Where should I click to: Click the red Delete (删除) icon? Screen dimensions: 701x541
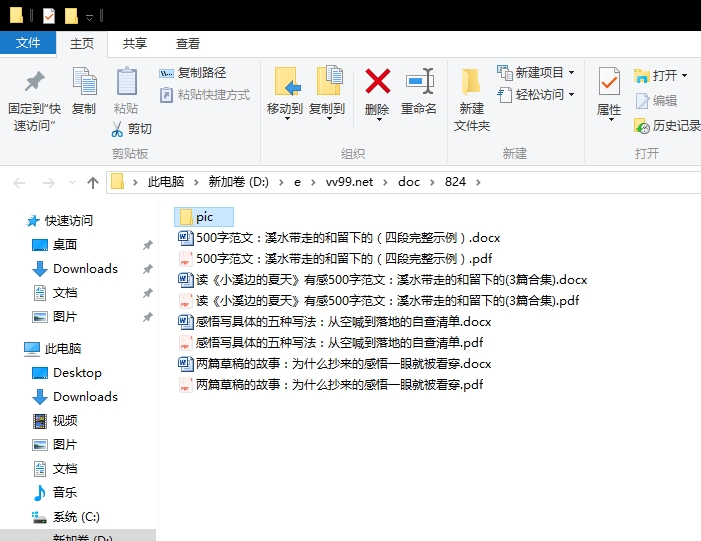click(377, 81)
